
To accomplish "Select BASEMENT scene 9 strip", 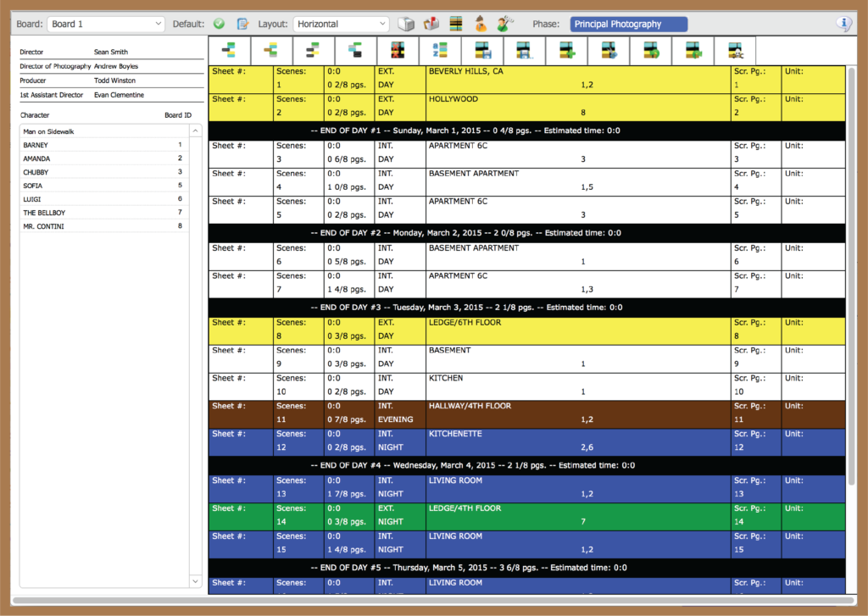I will (527, 358).
